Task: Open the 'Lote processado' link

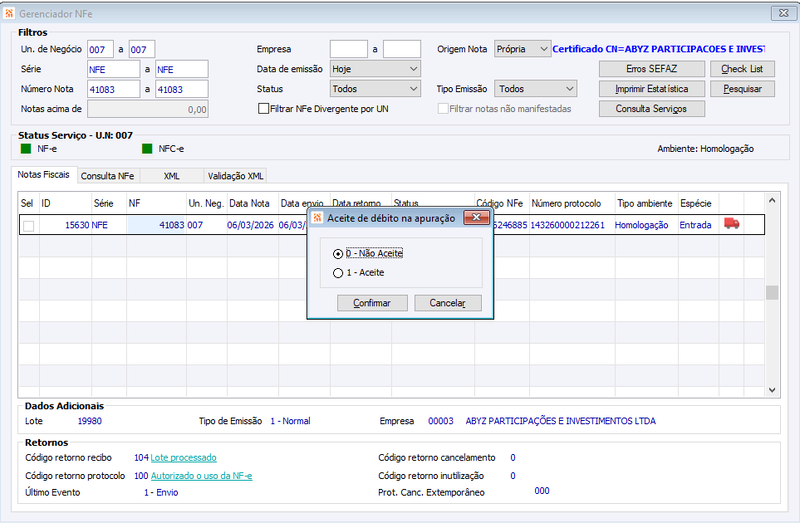Action: (x=184, y=458)
